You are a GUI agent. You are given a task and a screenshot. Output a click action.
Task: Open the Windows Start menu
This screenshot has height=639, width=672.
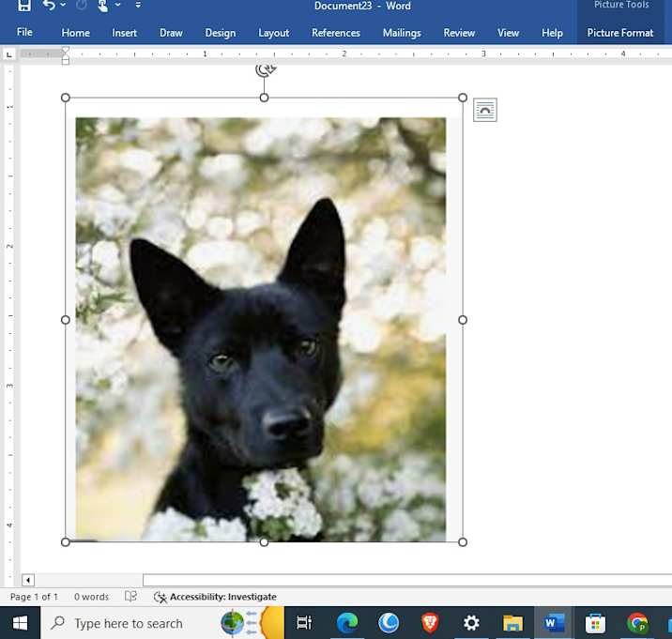click(20, 623)
